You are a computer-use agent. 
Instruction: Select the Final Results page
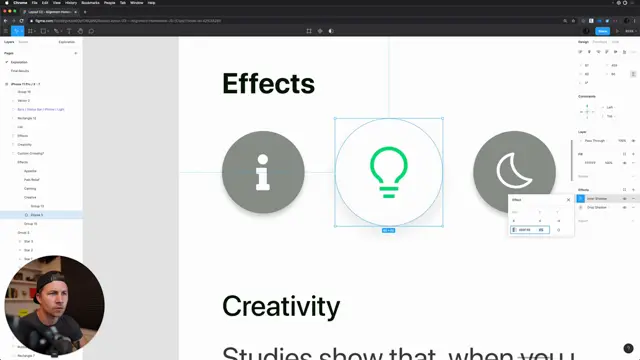20,71
